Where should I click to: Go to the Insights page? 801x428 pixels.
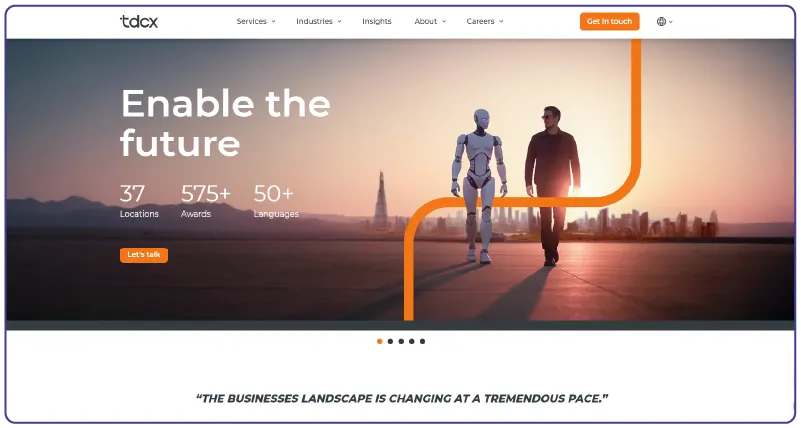pyautogui.click(x=376, y=21)
